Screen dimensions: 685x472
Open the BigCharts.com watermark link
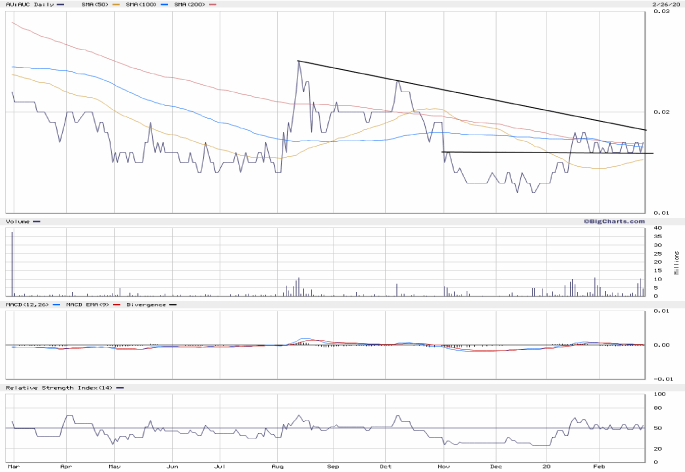[608, 220]
